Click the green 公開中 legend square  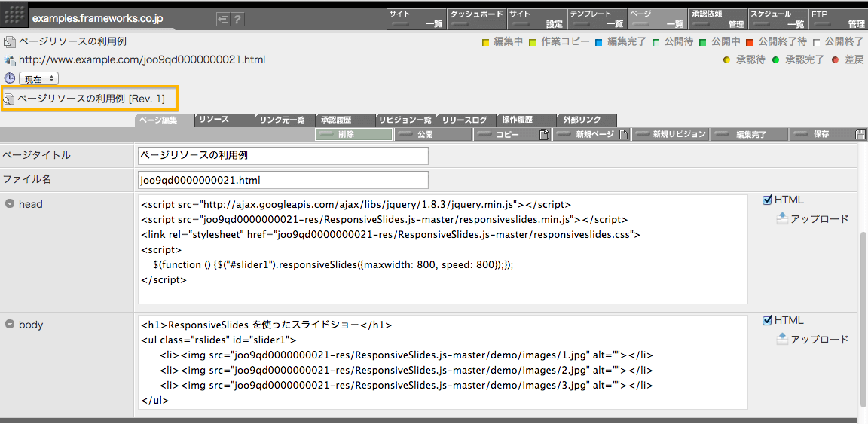[703, 42]
